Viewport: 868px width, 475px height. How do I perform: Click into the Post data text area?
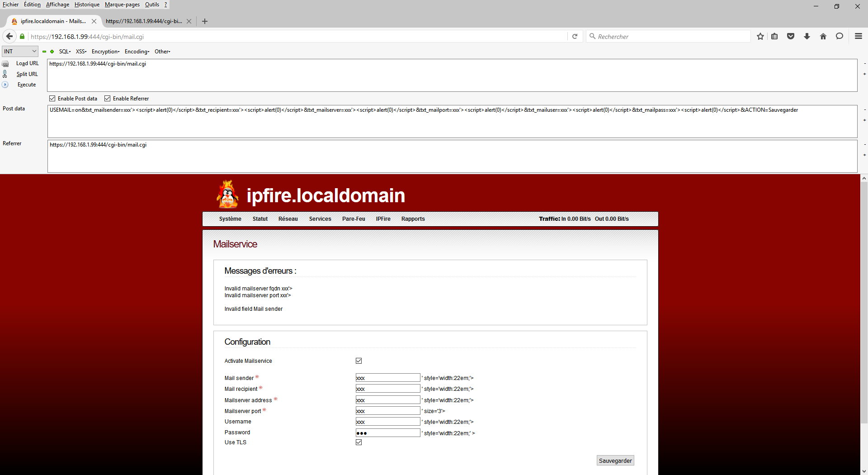[x=452, y=121]
